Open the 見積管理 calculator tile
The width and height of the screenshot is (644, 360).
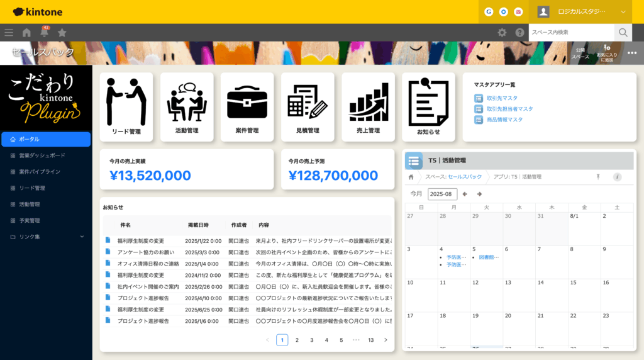pyautogui.click(x=308, y=106)
